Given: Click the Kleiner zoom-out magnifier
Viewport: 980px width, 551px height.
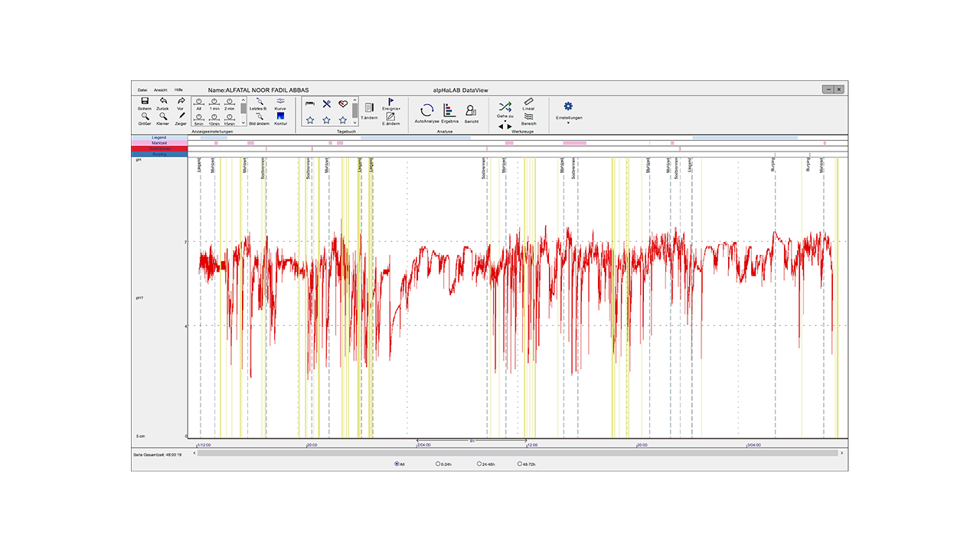Looking at the screenshot, I should pyautogui.click(x=163, y=116).
